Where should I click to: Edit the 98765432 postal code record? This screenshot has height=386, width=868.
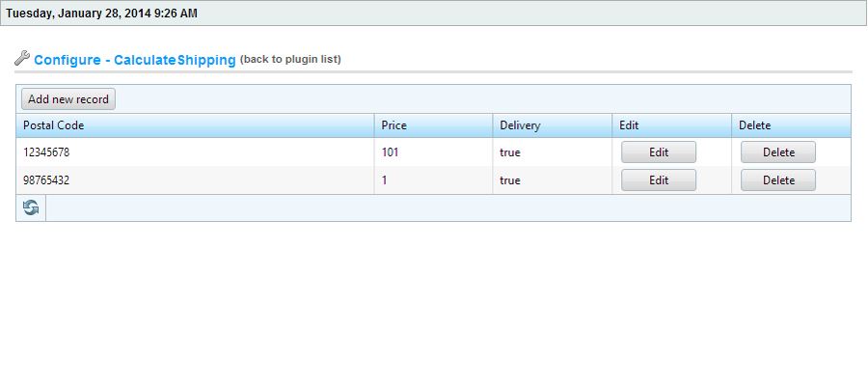click(x=658, y=180)
